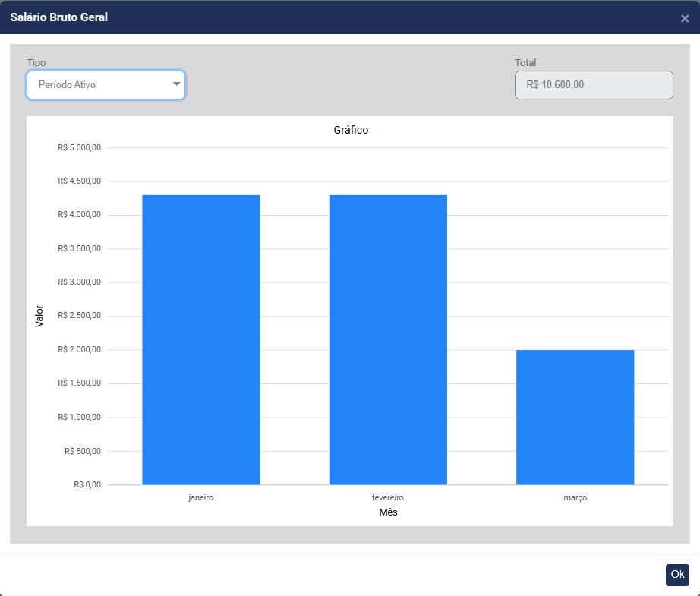Click the Valor vertical axis title
The height and width of the screenshot is (596, 700).
tap(39, 317)
